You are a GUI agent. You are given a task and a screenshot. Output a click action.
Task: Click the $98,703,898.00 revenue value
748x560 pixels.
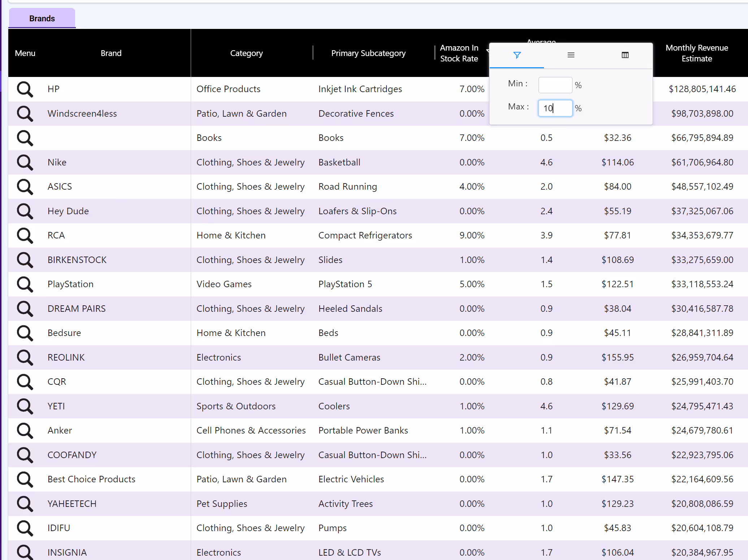point(702,113)
